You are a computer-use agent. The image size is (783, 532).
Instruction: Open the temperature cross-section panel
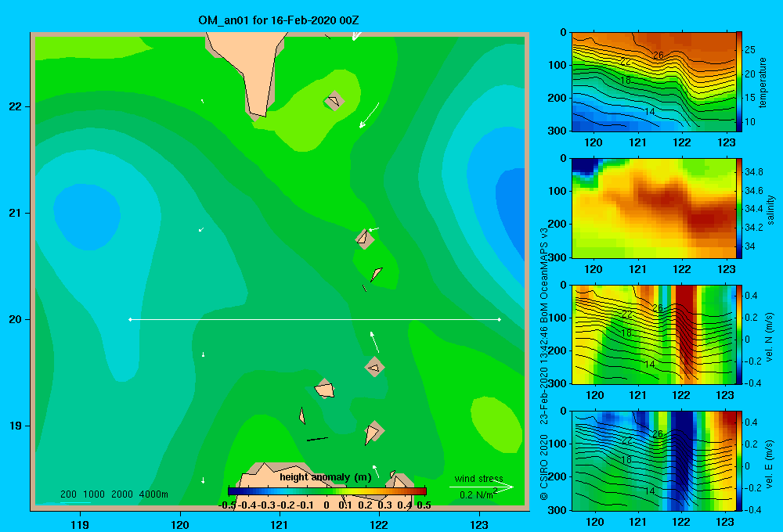(x=654, y=82)
